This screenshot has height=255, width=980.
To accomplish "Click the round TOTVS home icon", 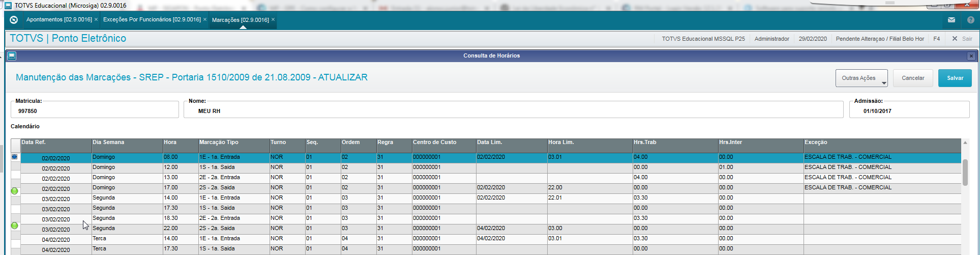I will 14,20.
